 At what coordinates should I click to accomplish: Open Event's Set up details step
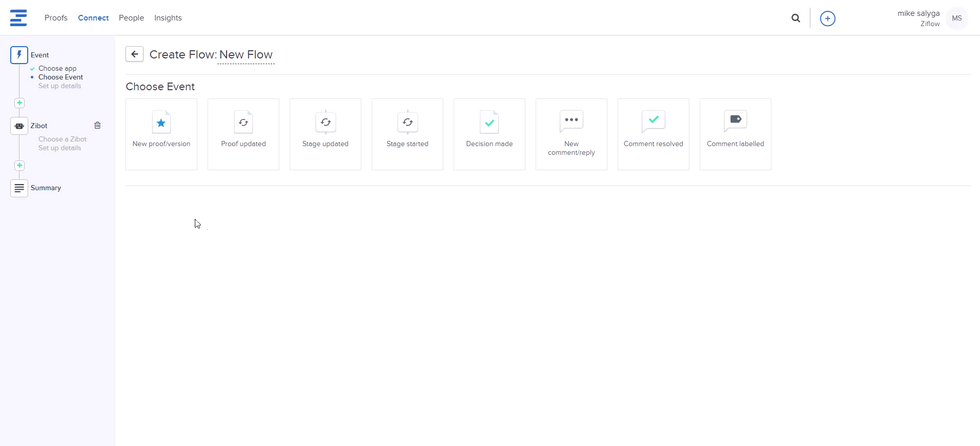click(x=59, y=86)
